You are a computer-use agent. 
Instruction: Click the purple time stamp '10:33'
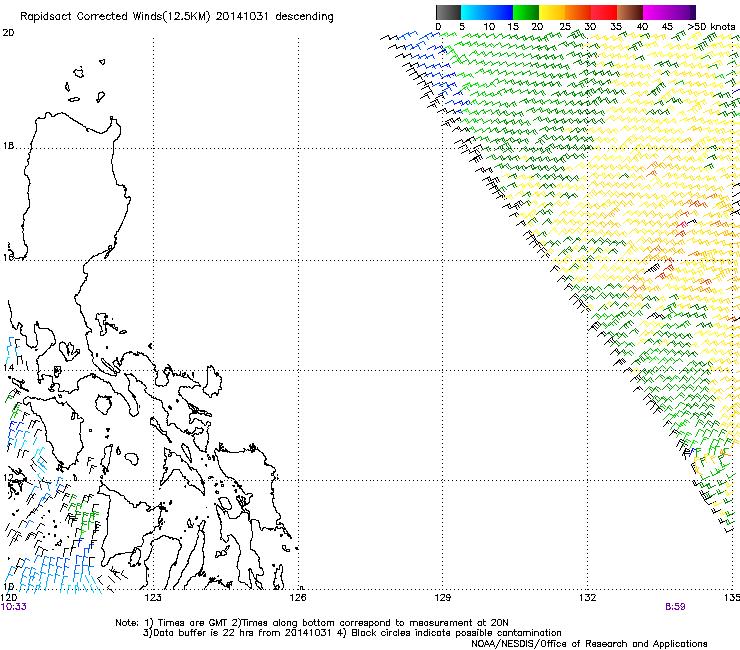14,607
